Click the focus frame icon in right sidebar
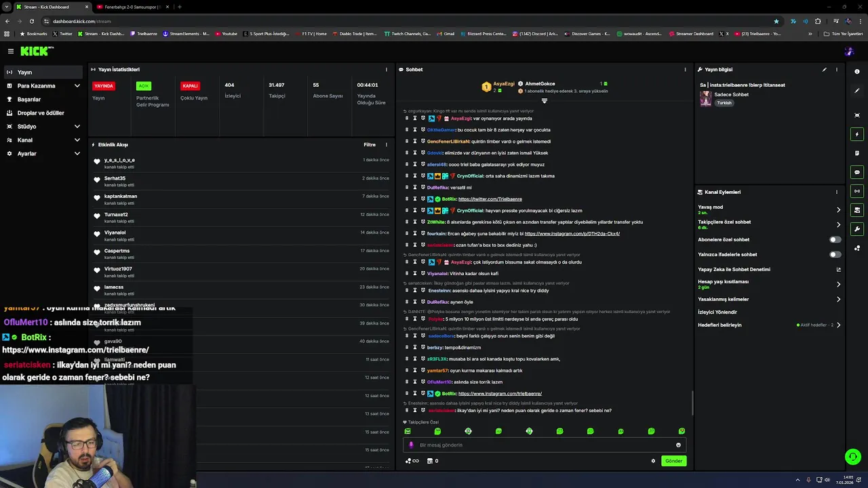The height and width of the screenshot is (488, 868). (857, 115)
